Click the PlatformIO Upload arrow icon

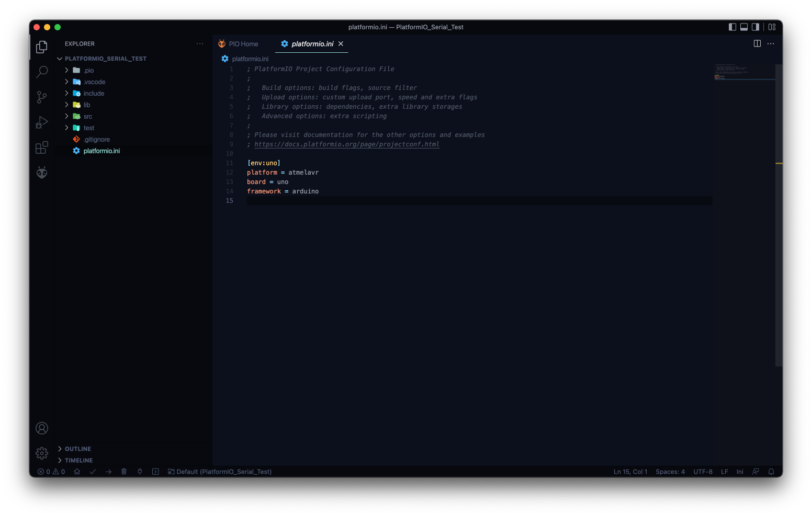(108, 472)
